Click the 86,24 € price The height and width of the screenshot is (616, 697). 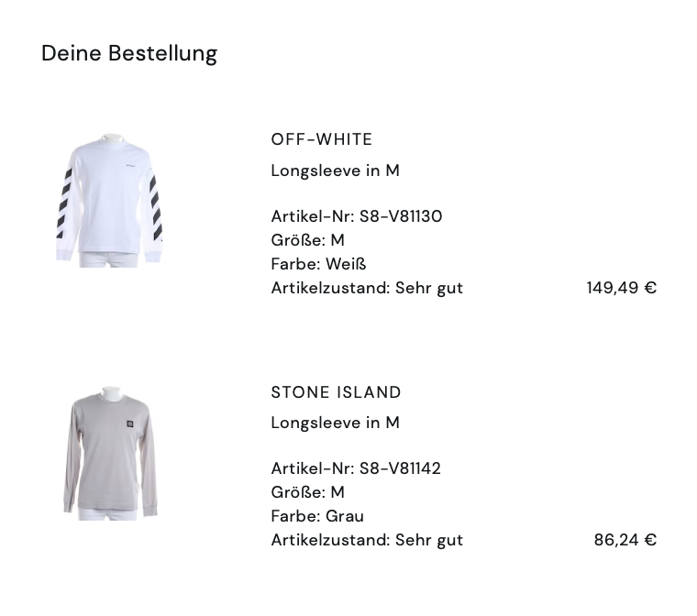pyautogui.click(x=625, y=540)
